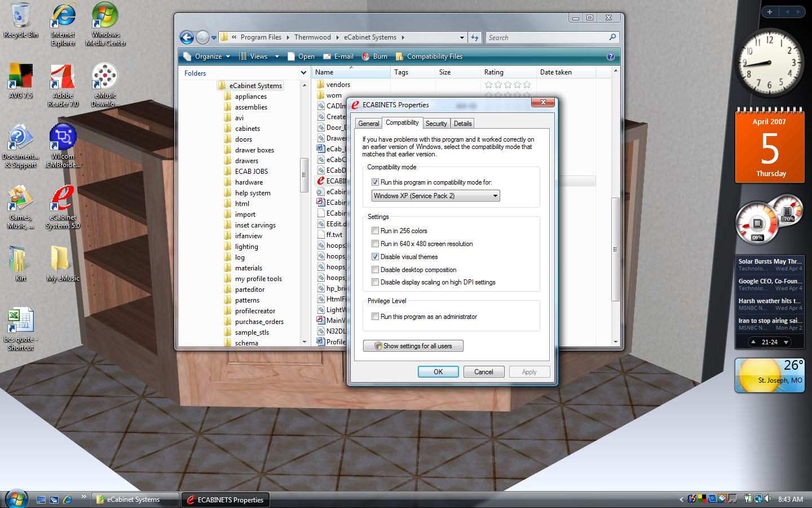The height and width of the screenshot is (508, 812).
Task: Open the Kirt desktop folder
Action: tap(21, 264)
